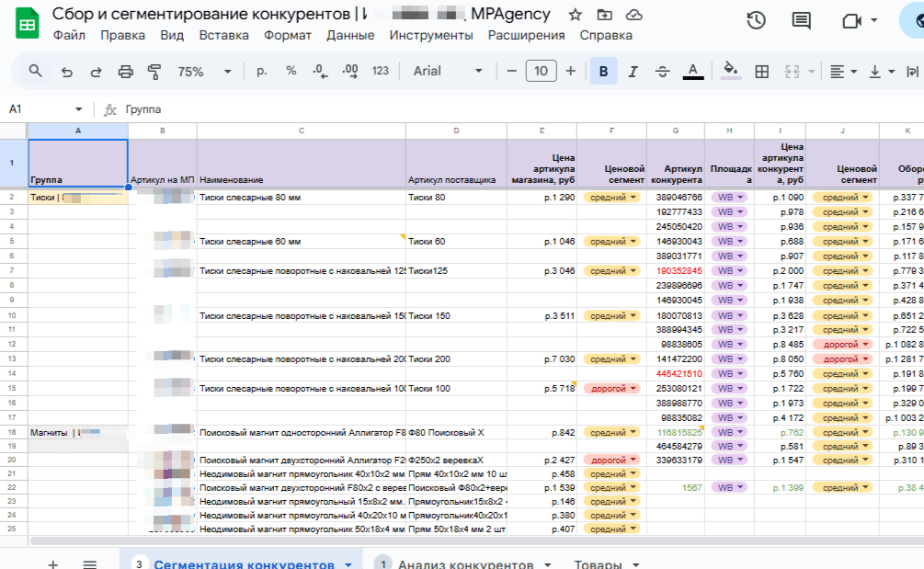The height and width of the screenshot is (569, 924).
Task: Open the 123 number formats menu
Action: click(x=380, y=72)
